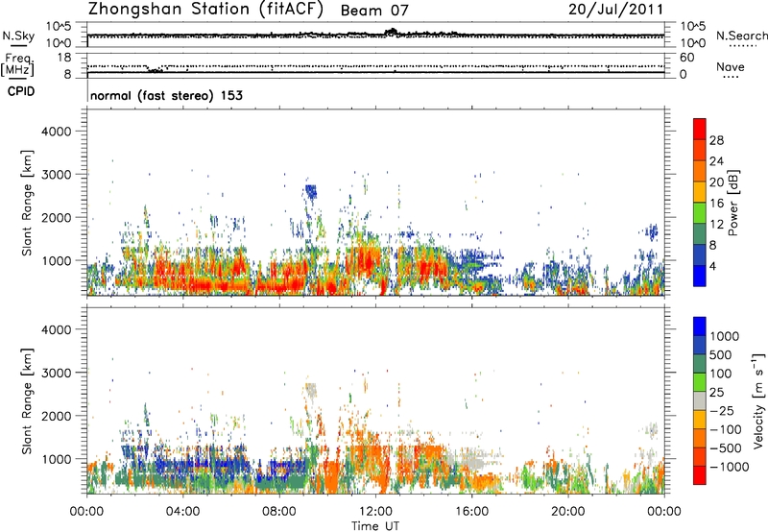Click the 'N.Sky' legend label

pyautogui.click(x=18, y=36)
